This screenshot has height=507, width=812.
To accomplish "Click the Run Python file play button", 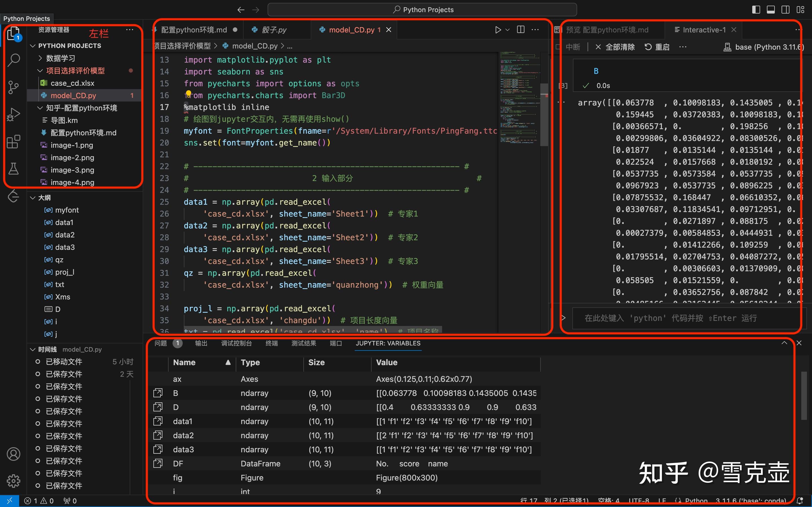I will [x=498, y=30].
